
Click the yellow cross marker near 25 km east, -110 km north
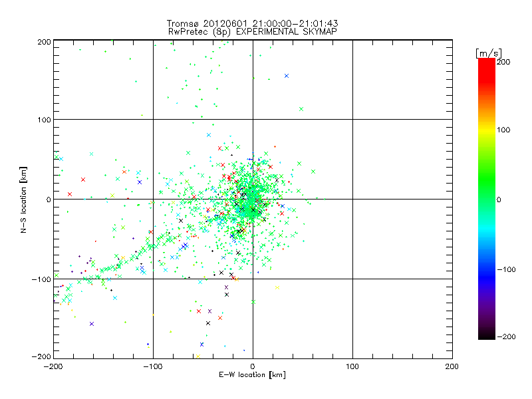pos(277,288)
